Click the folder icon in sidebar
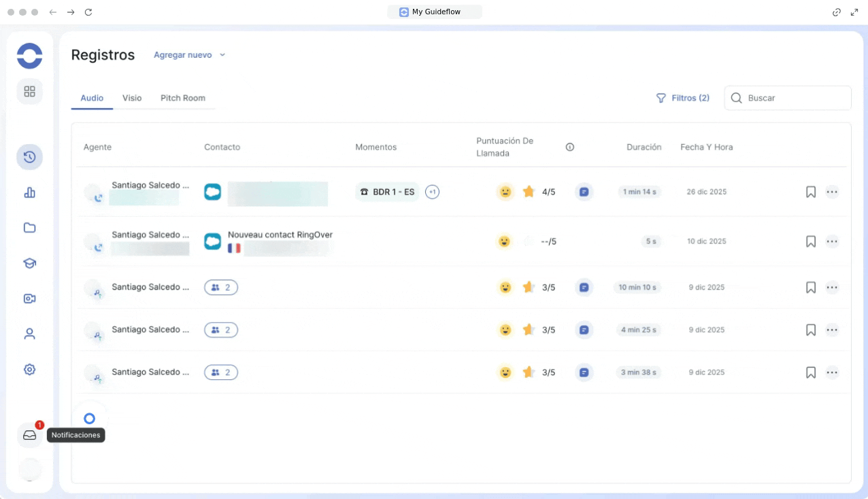The height and width of the screenshot is (499, 868). [x=29, y=228]
